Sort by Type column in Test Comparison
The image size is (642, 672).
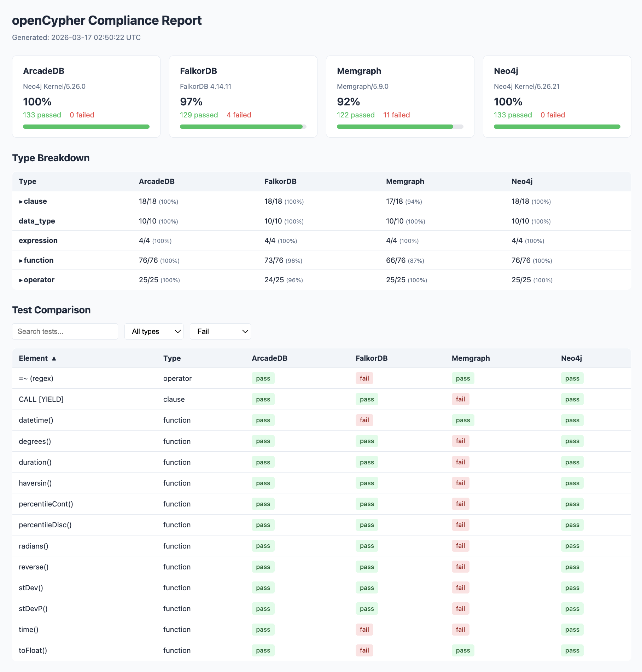click(x=172, y=358)
